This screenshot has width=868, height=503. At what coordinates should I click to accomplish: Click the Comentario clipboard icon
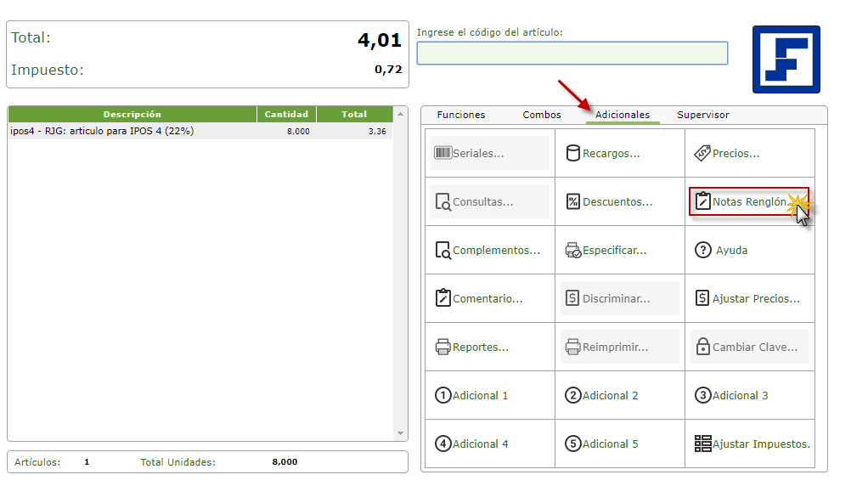pyautogui.click(x=442, y=298)
